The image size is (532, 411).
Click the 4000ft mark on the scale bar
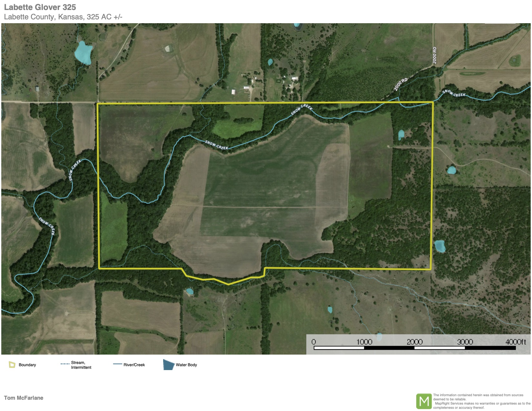pos(515,342)
